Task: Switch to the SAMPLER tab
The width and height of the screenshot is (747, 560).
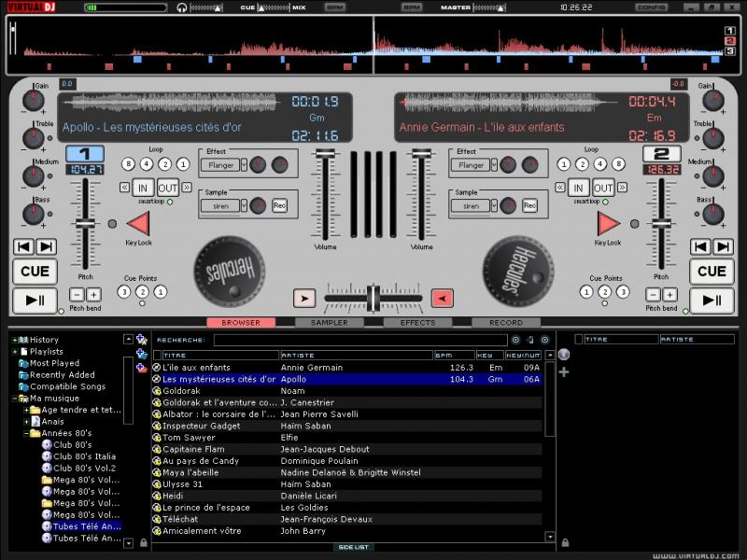Action: tap(330, 322)
